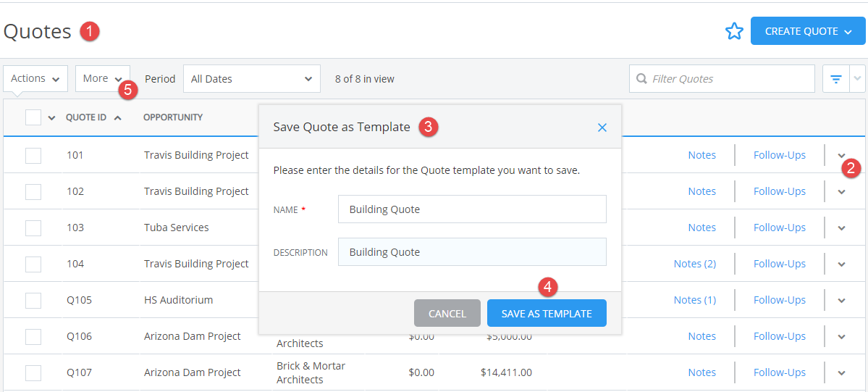Click Travis Building Project in row 104
This screenshot has height=392, width=868.
pyautogui.click(x=196, y=264)
